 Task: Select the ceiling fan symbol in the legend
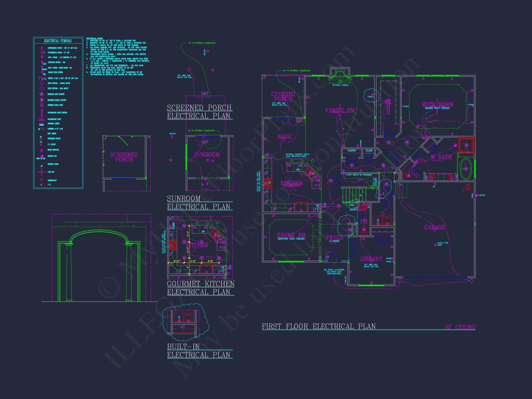[41, 172]
